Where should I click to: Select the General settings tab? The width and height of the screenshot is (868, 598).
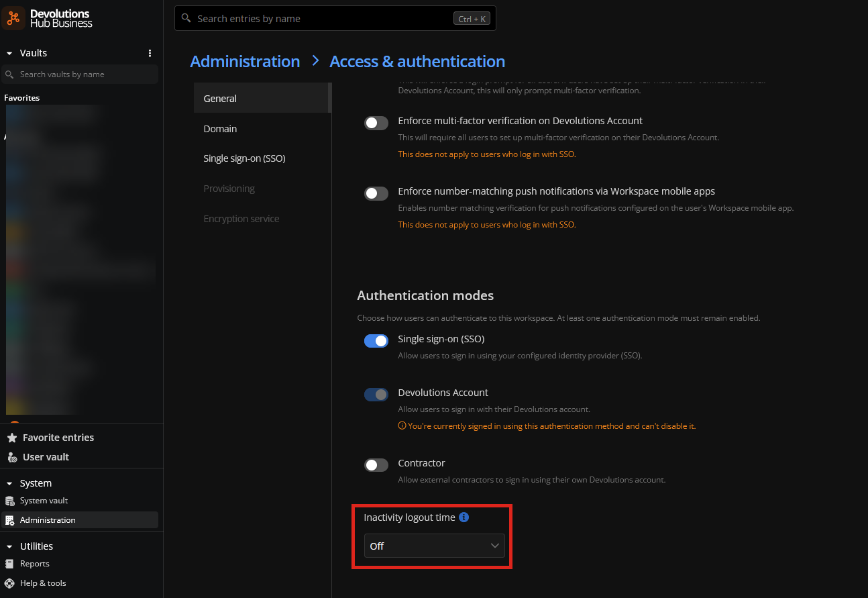262,98
